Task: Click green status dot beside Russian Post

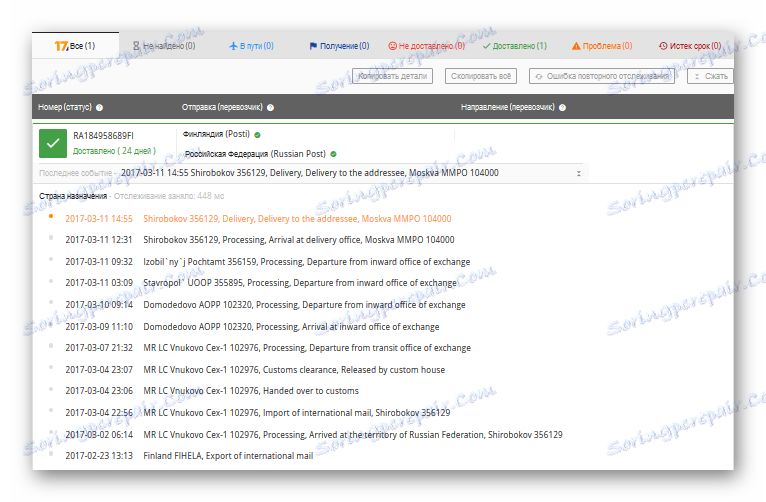Action: [x=333, y=154]
